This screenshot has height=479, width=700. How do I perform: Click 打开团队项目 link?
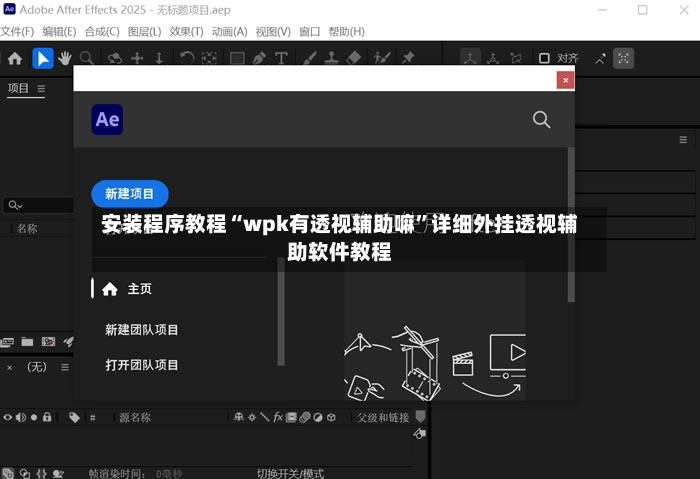[x=142, y=365]
